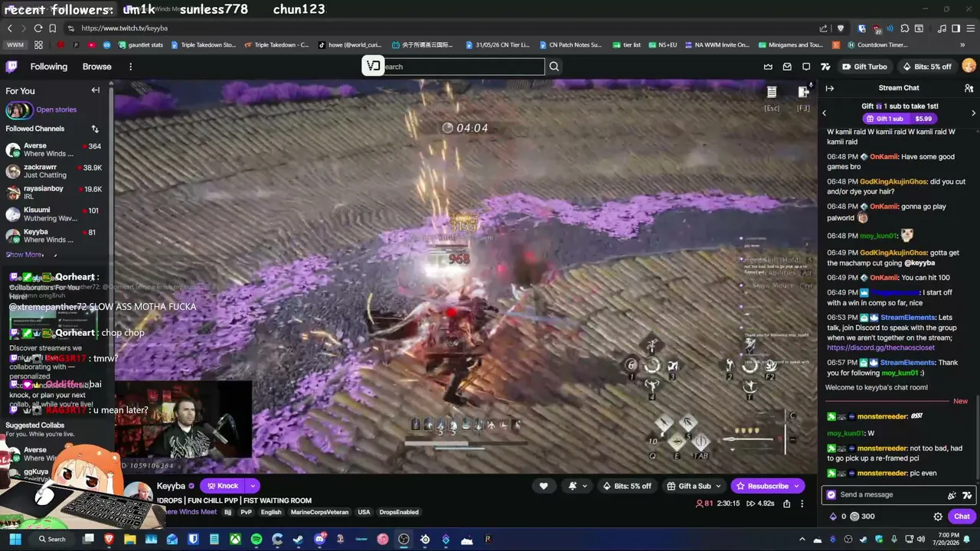Open the Windows Start menu
This screenshot has width=980, height=551.
(x=15, y=540)
